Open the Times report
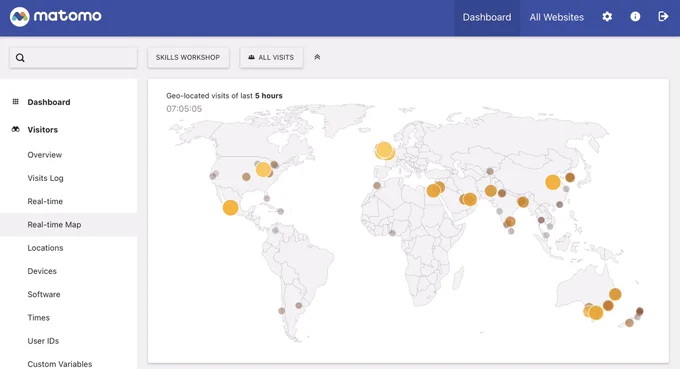680x369 pixels. (x=39, y=318)
